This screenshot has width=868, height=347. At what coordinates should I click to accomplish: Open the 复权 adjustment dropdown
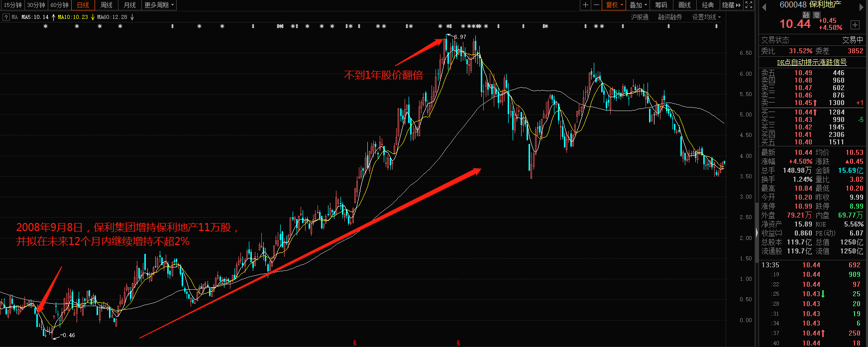tap(614, 5)
